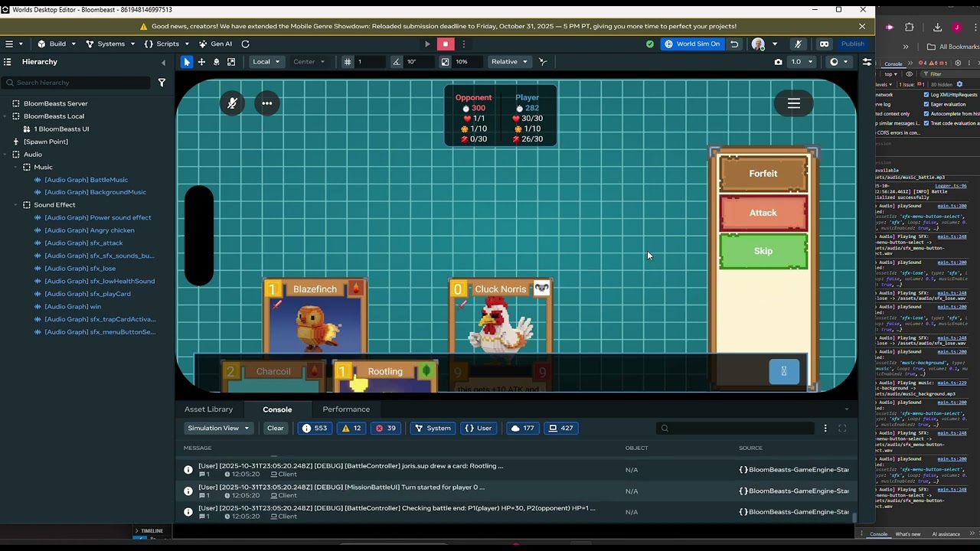This screenshot has width=980, height=551.
Task: Open the Gen AI menu
Action: (215, 44)
